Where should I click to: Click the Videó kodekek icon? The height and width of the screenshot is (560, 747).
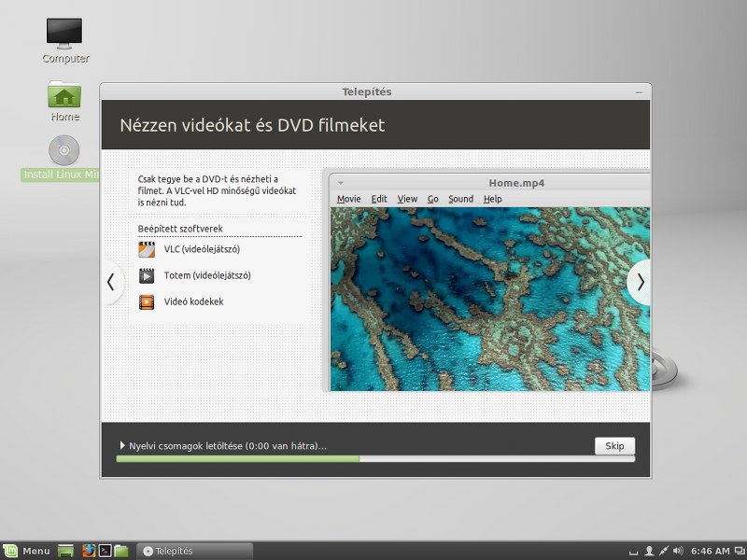tap(147, 301)
